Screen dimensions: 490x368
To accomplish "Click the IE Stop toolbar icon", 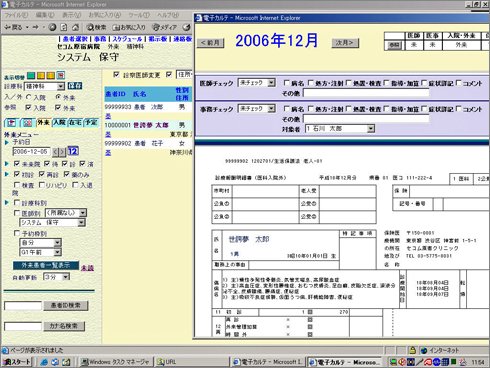I will tap(52, 27).
